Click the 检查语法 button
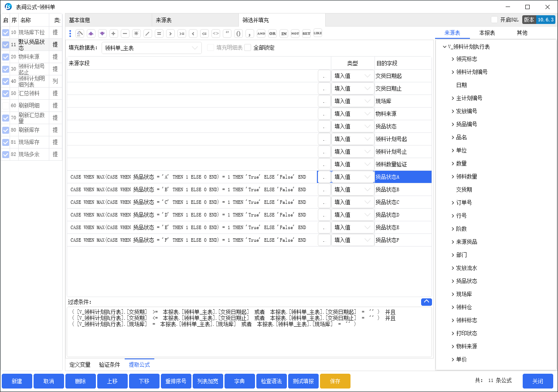 click(272, 381)
